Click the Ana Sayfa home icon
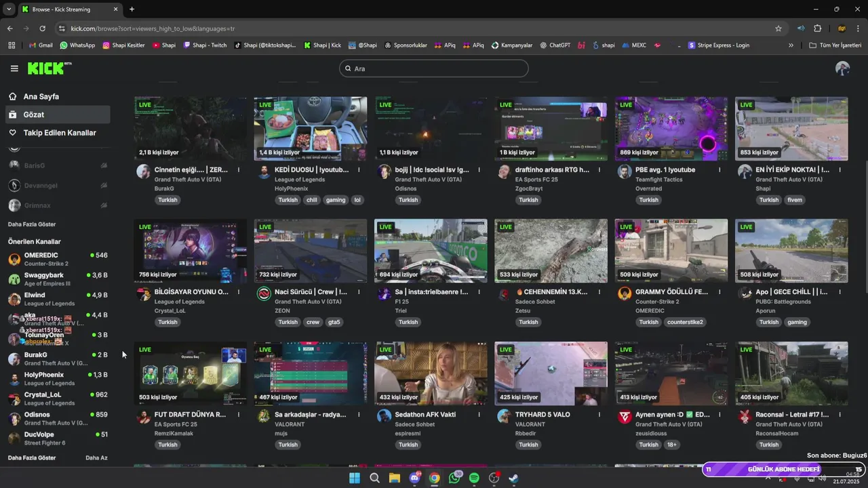 pyautogui.click(x=12, y=96)
